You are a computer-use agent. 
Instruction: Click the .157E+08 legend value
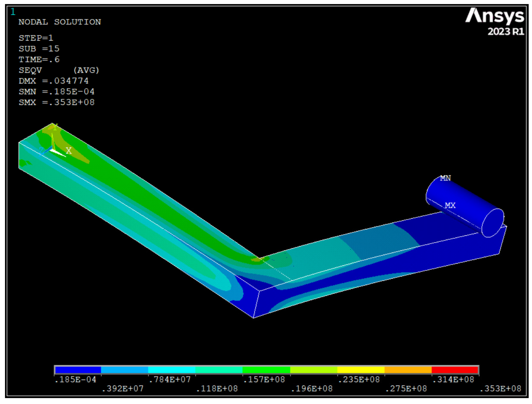(264, 380)
